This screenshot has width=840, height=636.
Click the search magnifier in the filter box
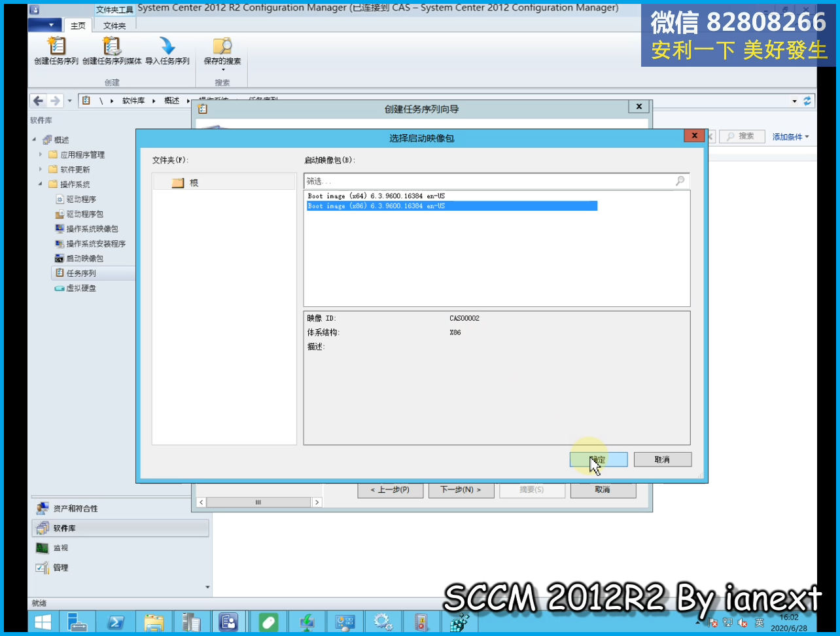point(680,181)
